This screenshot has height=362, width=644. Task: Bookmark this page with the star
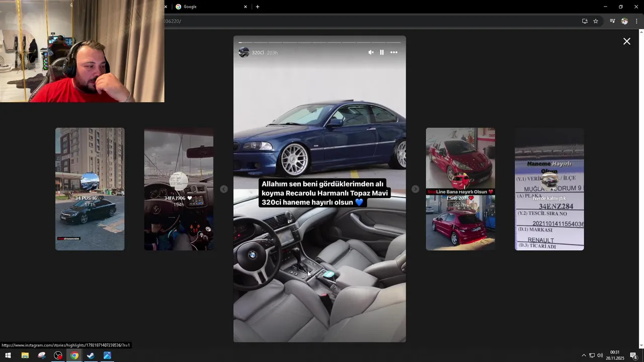click(x=596, y=21)
